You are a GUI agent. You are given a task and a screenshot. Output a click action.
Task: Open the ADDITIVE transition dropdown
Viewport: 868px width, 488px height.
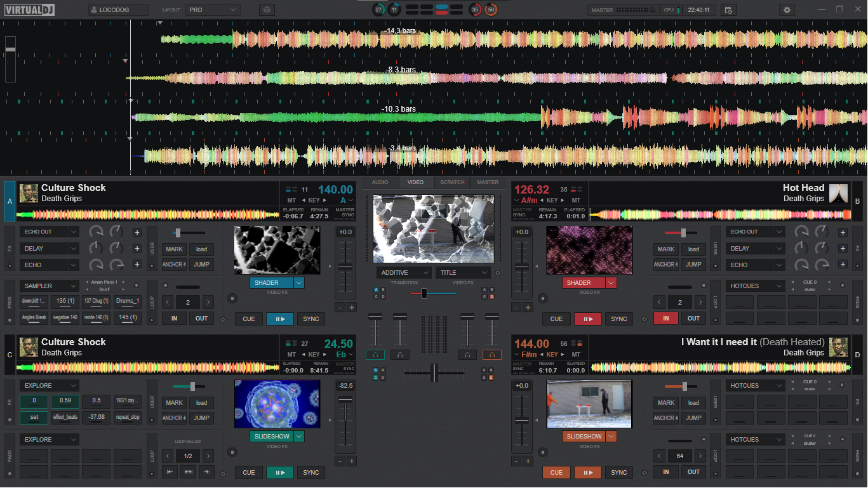[404, 273]
